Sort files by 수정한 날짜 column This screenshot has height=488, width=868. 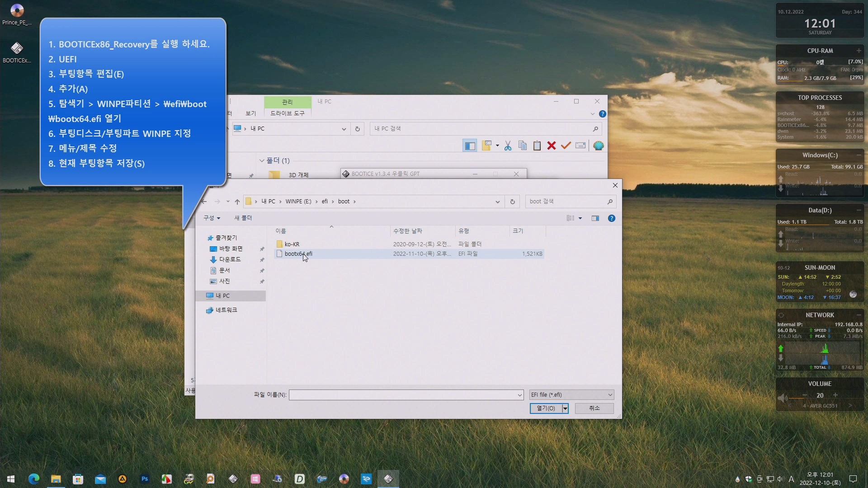tap(422, 231)
